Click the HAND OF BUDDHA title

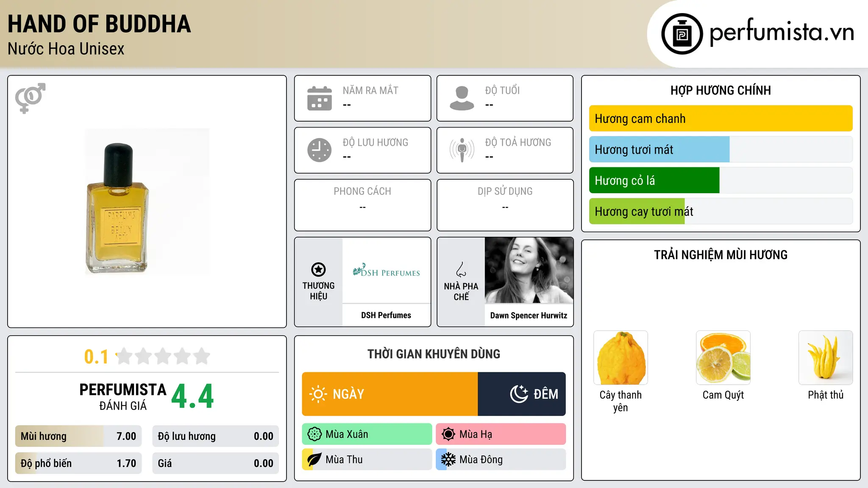[99, 24]
